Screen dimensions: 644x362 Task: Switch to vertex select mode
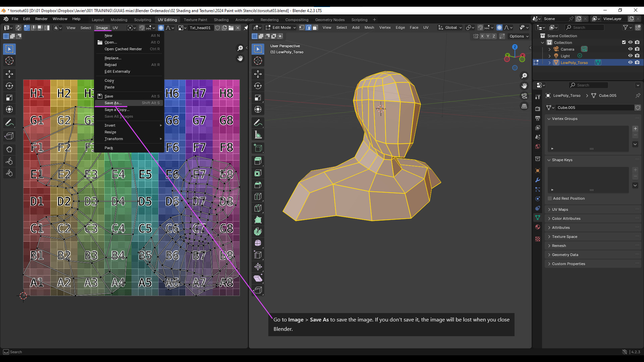[x=302, y=27]
